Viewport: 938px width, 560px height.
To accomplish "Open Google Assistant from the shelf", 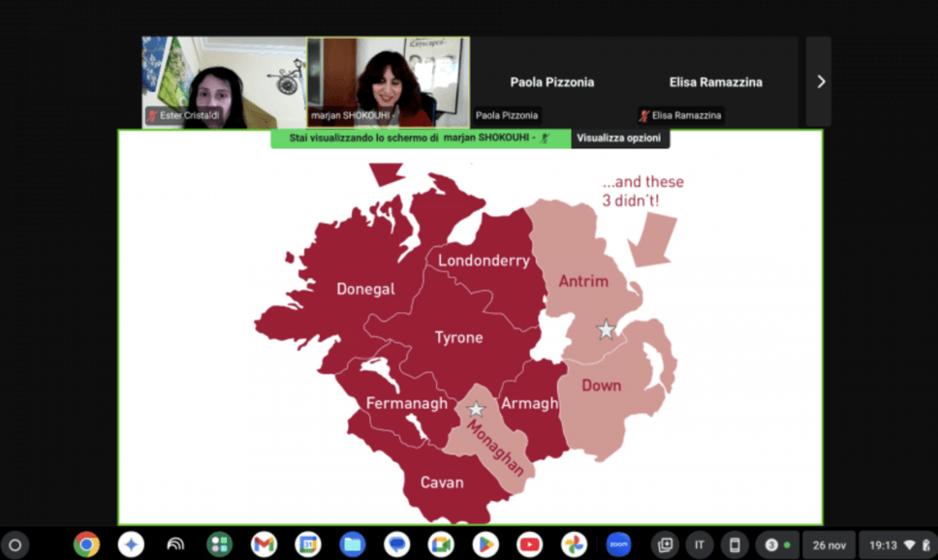I will (129, 544).
